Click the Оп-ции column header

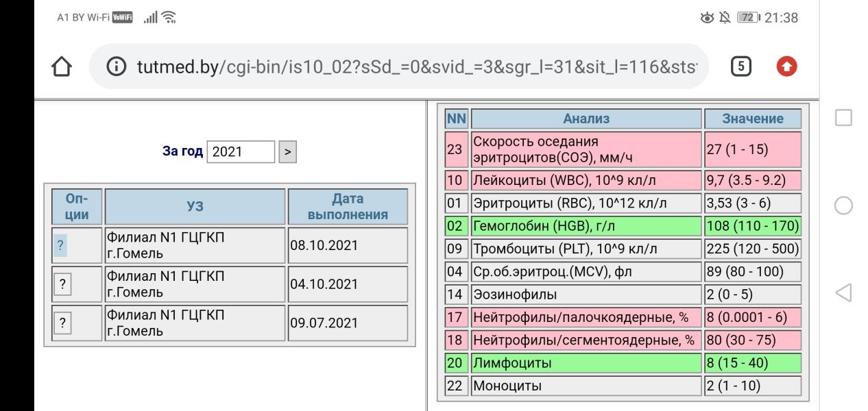[77, 207]
